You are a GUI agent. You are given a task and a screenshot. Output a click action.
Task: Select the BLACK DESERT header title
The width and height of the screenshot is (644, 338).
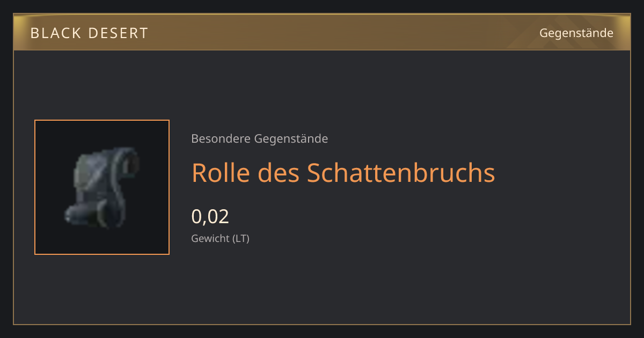(89, 33)
